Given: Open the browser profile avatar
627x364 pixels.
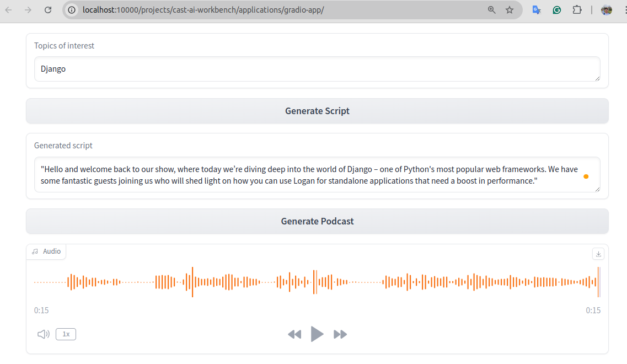Looking at the screenshot, I should pyautogui.click(x=606, y=10).
